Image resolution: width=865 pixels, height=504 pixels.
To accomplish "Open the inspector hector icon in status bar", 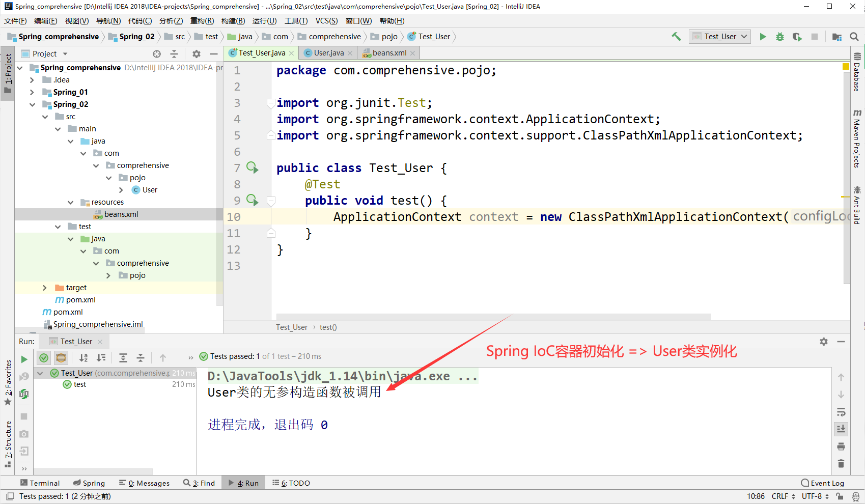I will tap(856, 496).
